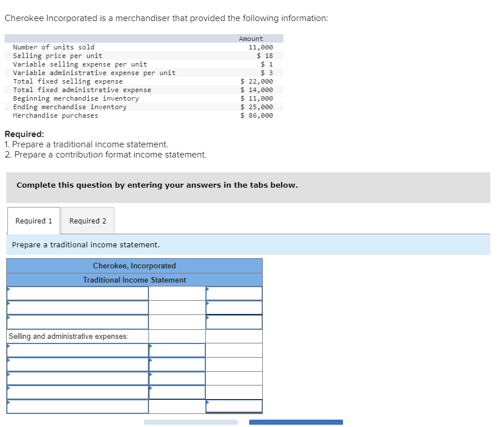Open third label dropdown below Selling and administrative expenses
Screen dimensions: 504x427
77,379
